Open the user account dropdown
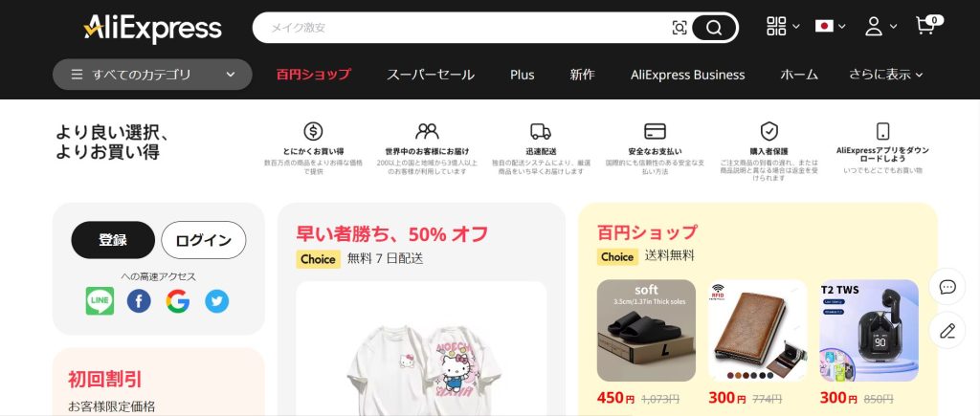 pos(880,26)
